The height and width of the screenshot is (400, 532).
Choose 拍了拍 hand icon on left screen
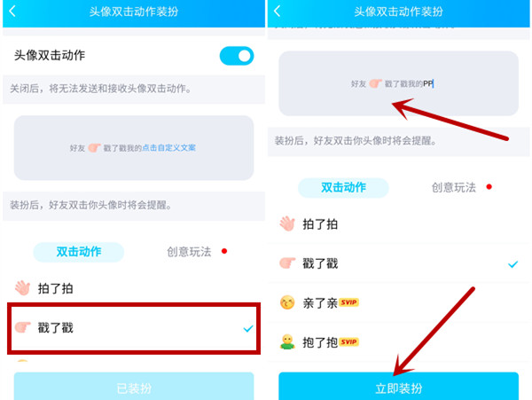point(23,288)
